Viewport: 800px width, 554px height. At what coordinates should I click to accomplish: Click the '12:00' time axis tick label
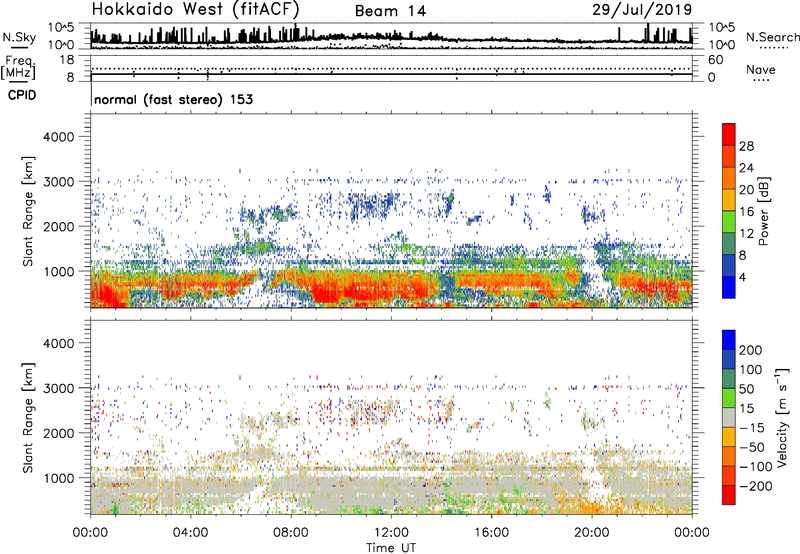point(391,533)
